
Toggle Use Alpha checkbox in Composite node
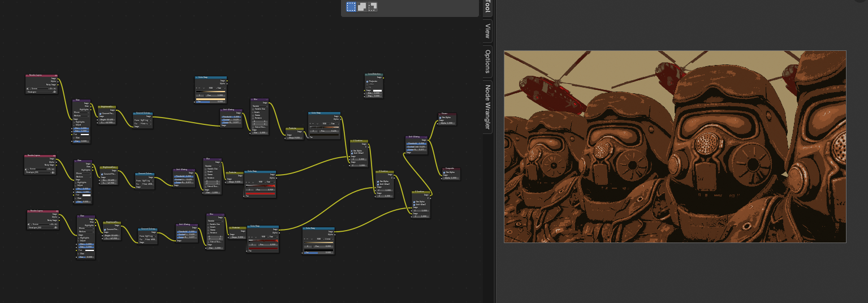[x=444, y=172]
